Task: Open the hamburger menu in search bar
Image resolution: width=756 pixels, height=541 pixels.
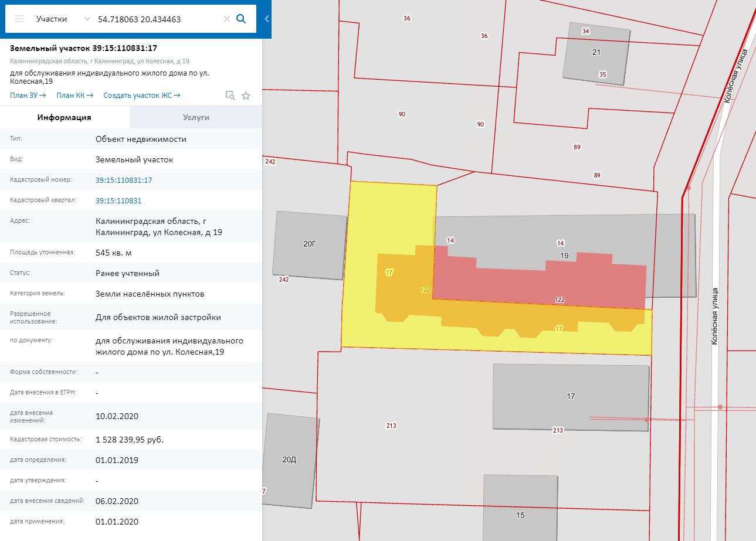Action: pyautogui.click(x=19, y=19)
